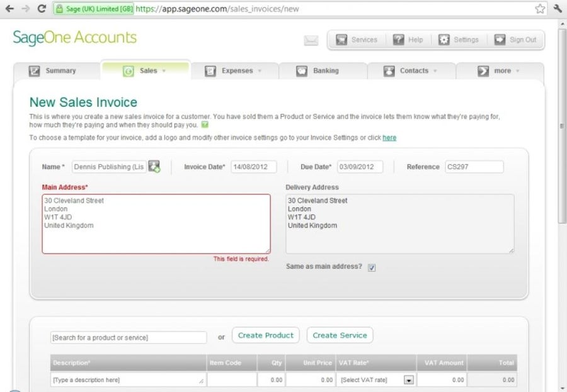Expand the more tab dropdown arrow
Screen dimensions: 567x392
(517, 71)
